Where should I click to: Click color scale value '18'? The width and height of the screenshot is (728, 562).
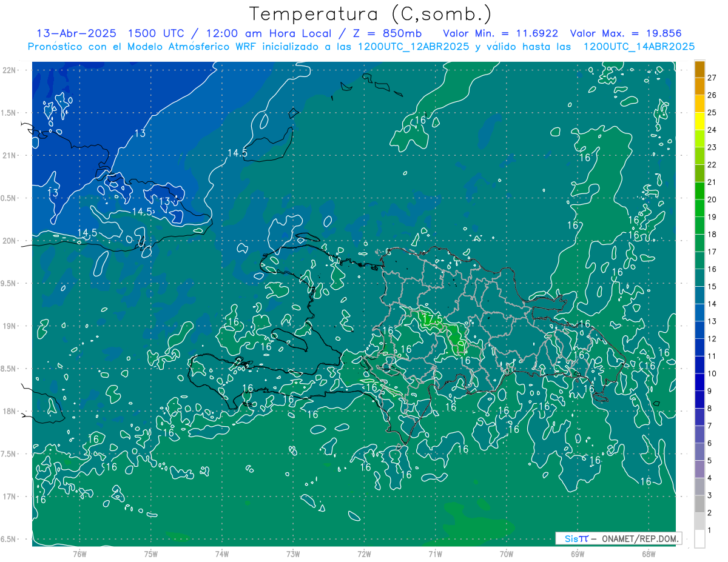tap(712, 234)
